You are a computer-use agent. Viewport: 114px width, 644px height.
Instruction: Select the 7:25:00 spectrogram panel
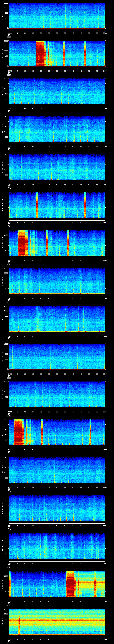[x=57, y=129]
